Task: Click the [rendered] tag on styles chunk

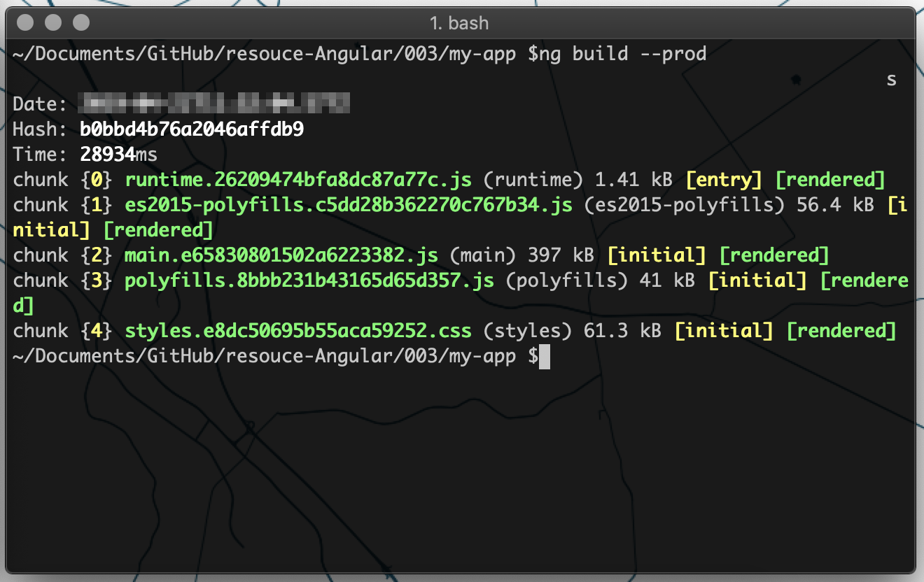Action: point(841,331)
